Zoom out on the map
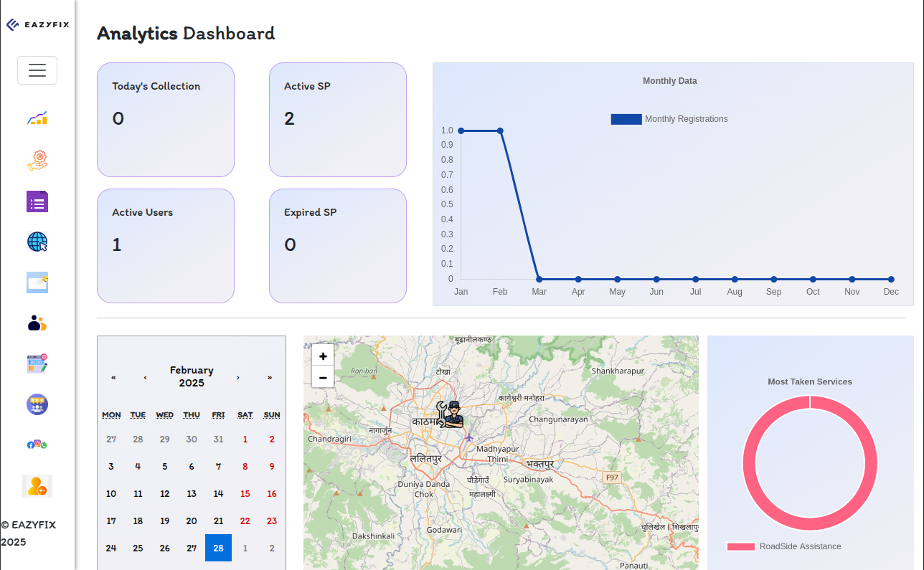 (x=323, y=377)
